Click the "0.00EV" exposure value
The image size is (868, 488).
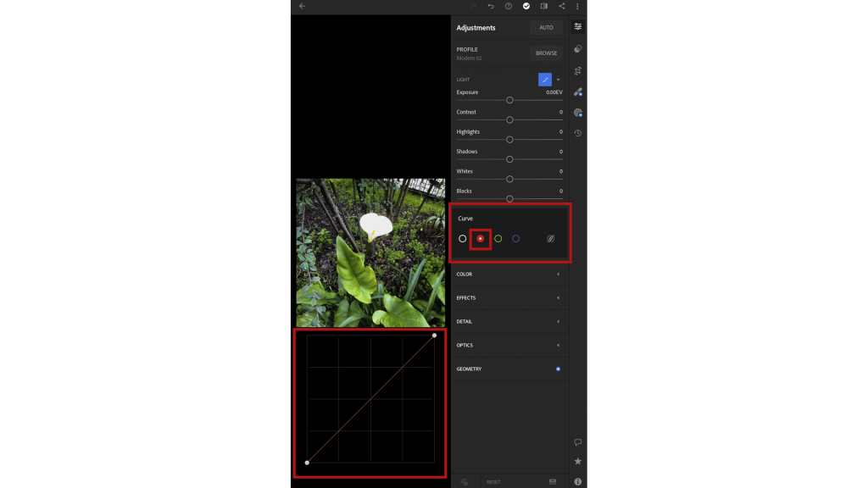coord(554,92)
